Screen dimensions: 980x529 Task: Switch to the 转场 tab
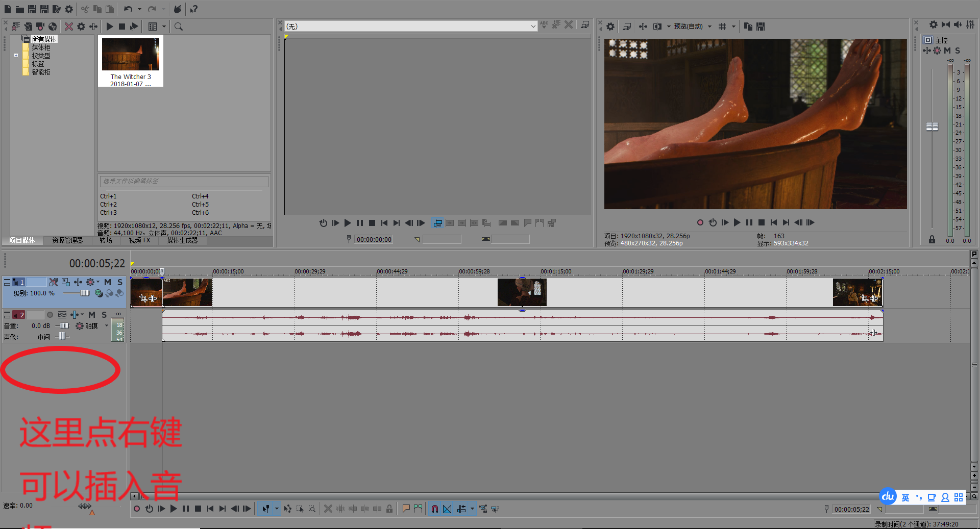(x=106, y=240)
